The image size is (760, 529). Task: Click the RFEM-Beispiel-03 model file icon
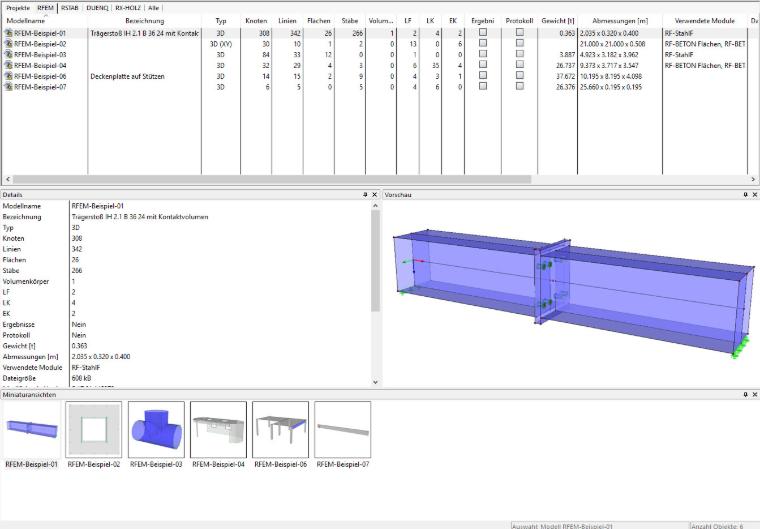point(8,54)
